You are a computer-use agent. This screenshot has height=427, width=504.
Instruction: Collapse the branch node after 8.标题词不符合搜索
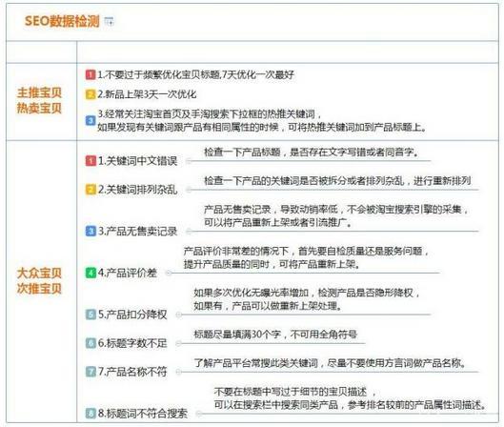tap(199, 414)
